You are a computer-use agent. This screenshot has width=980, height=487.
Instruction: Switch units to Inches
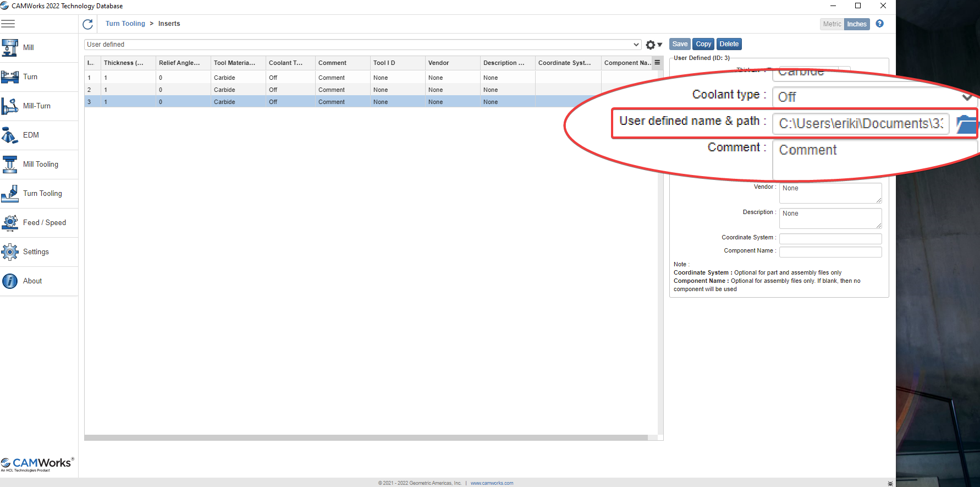pyautogui.click(x=857, y=24)
